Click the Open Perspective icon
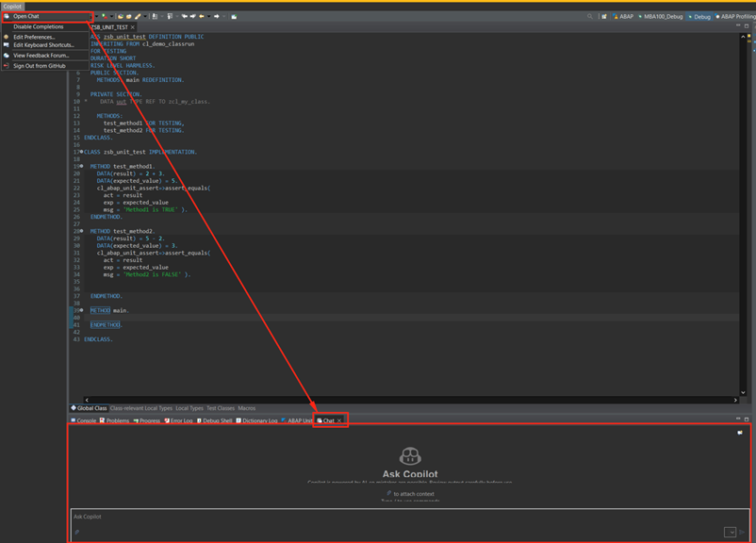This screenshot has width=756, height=543. pyautogui.click(x=603, y=16)
